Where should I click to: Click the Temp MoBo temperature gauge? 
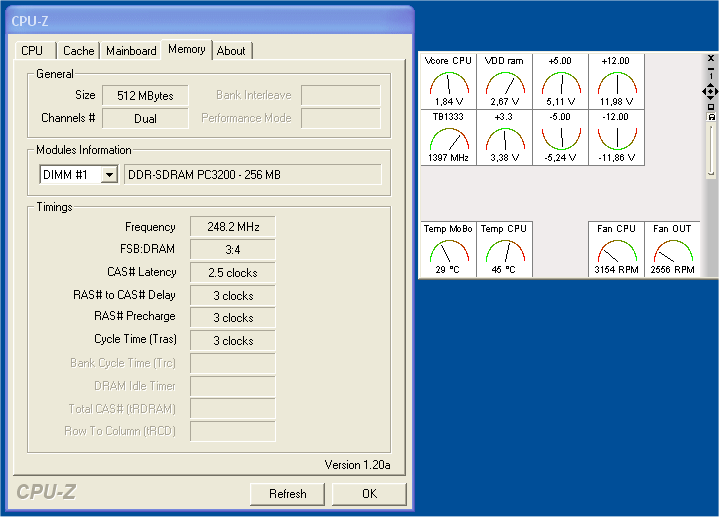448,249
